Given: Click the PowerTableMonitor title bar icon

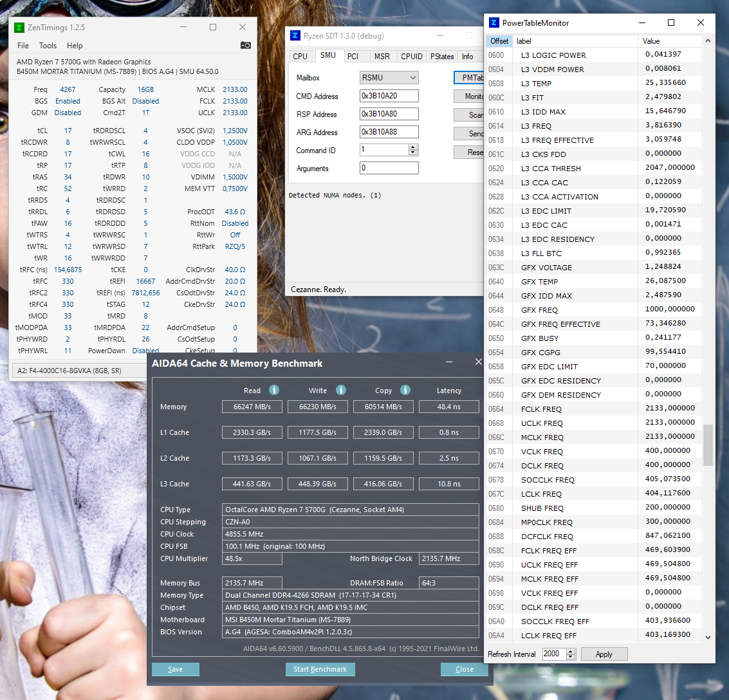Looking at the screenshot, I should (x=494, y=23).
